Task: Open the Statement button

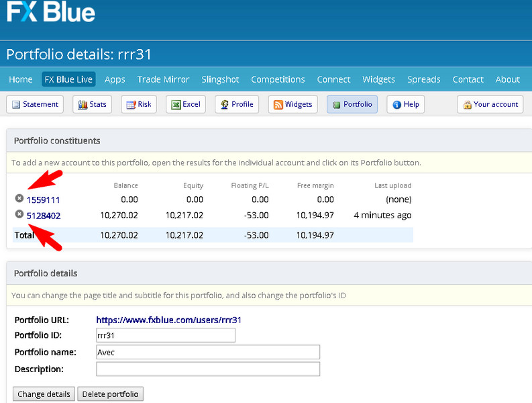Action: (x=35, y=104)
